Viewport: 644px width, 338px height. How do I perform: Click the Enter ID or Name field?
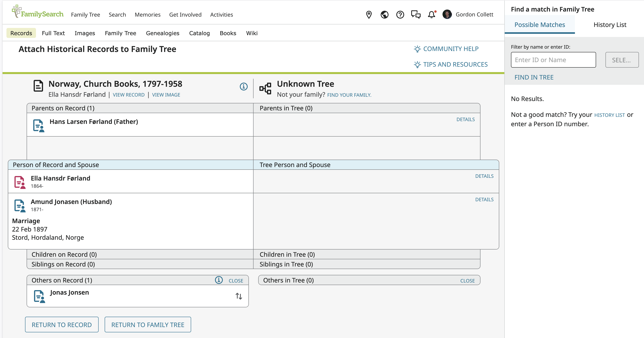[x=553, y=60]
